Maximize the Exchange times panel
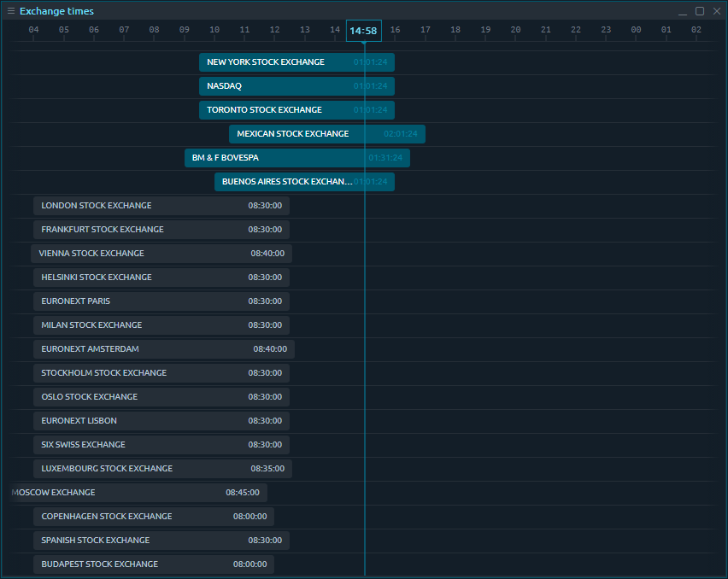The width and height of the screenshot is (728, 579). coord(700,11)
